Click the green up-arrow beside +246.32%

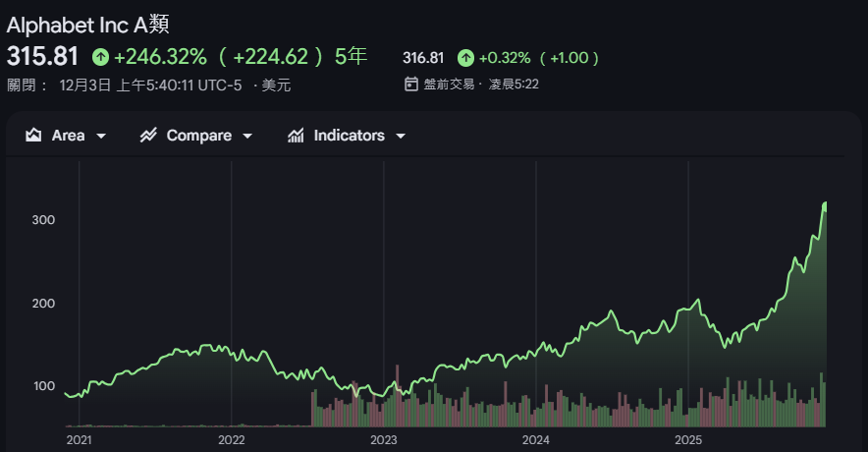(101, 57)
